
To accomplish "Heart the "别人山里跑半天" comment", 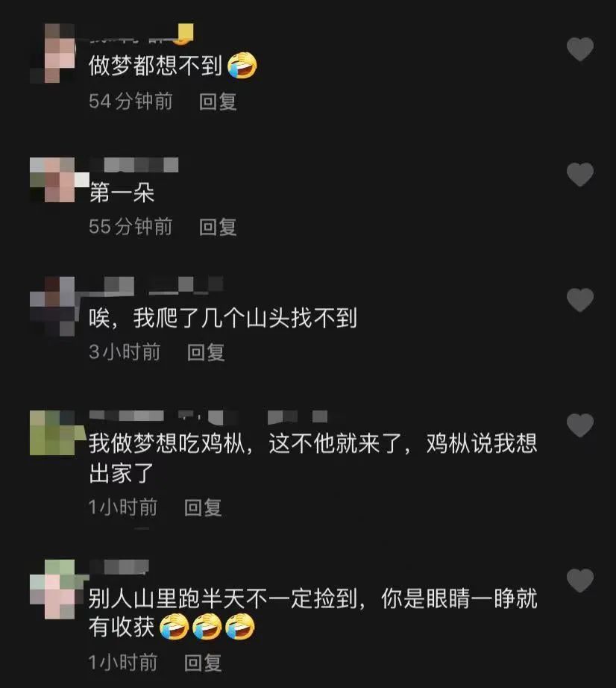I will (x=580, y=581).
